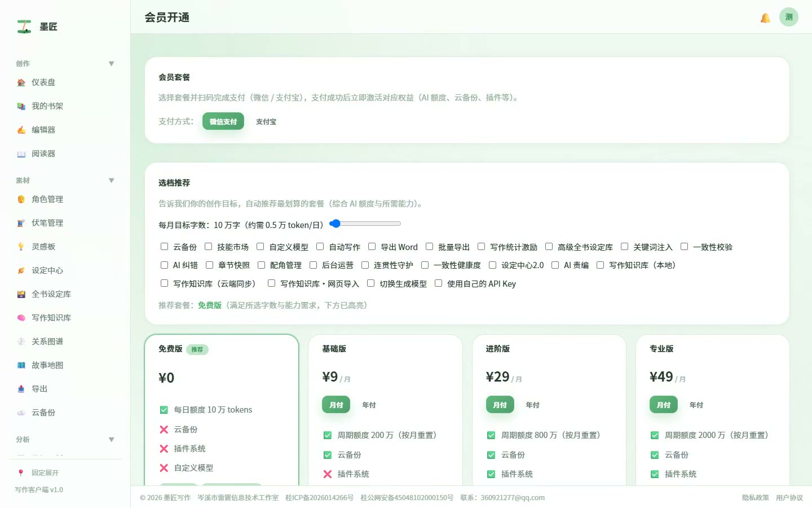Open the 隐私政策 link

[756, 498]
